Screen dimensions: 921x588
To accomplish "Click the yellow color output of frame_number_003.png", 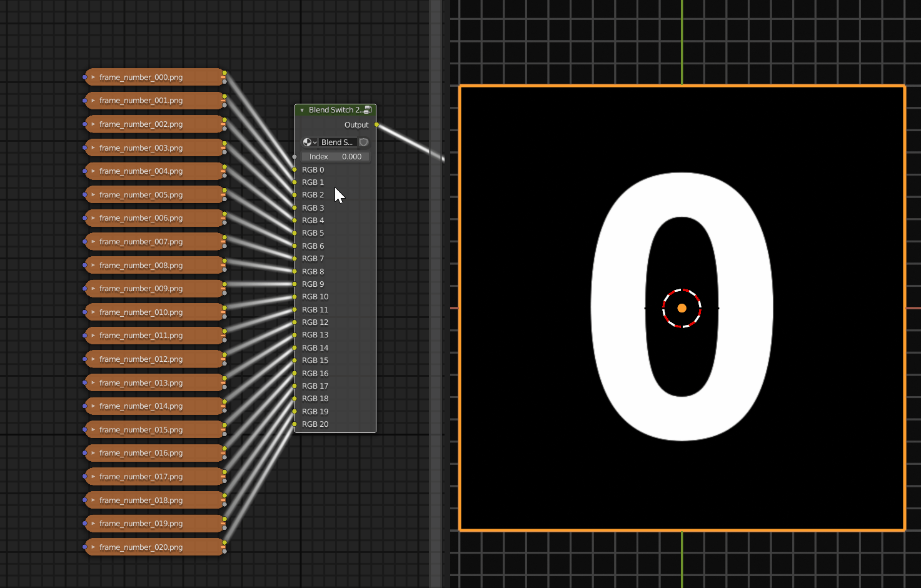I will (224, 144).
